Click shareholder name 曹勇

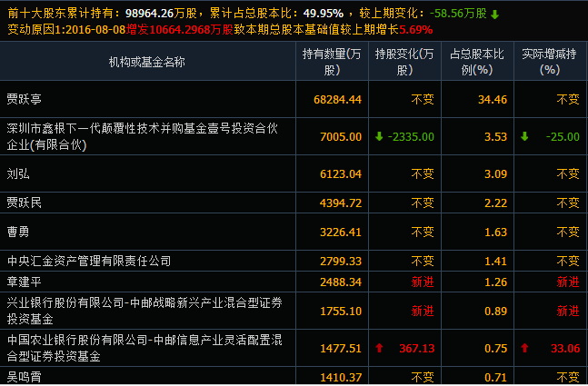[18, 232]
